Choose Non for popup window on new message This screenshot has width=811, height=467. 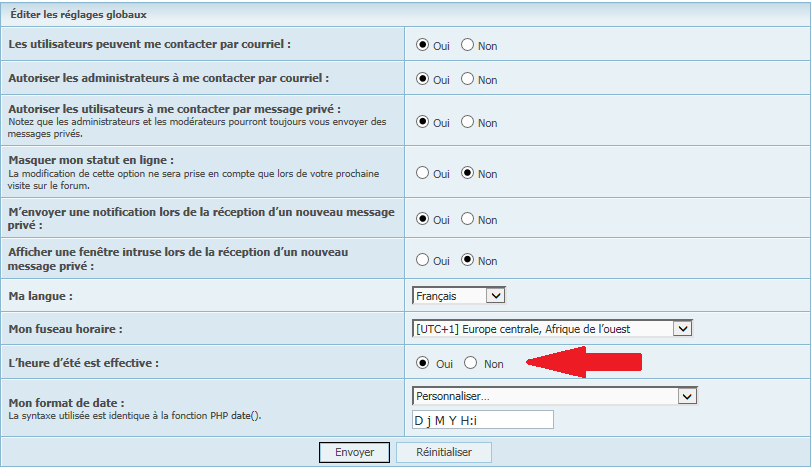click(x=467, y=260)
